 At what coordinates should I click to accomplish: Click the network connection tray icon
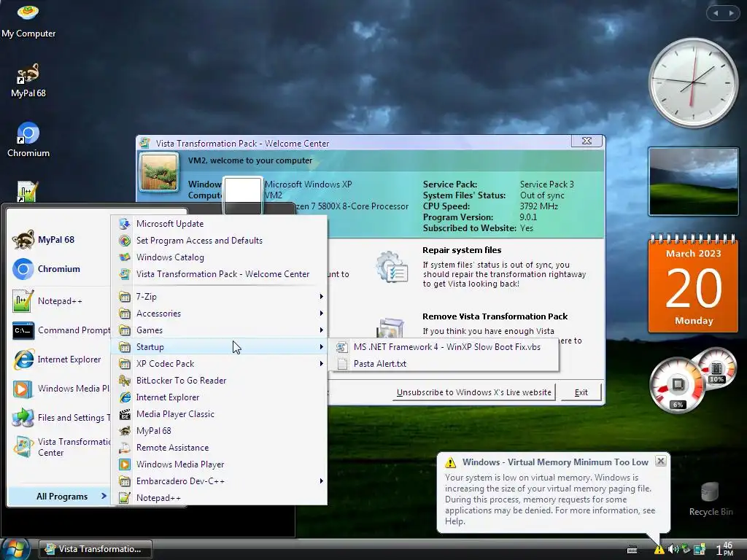click(699, 550)
